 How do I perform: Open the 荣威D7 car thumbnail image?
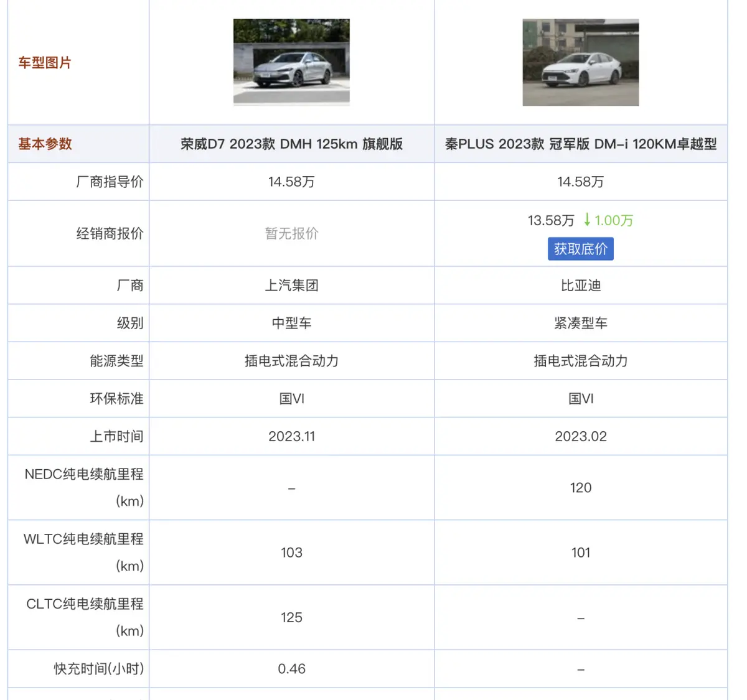click(x=291, y=62)
